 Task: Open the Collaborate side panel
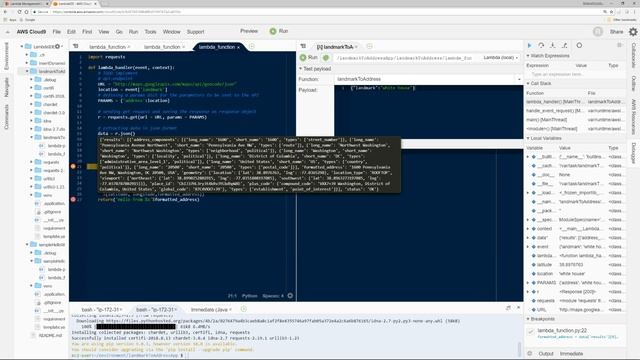click(634, 55)
